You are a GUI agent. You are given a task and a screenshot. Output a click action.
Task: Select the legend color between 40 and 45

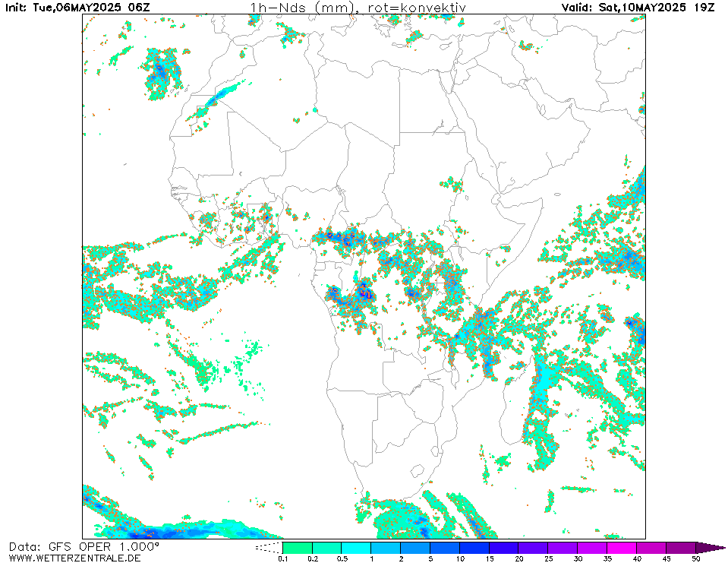pos(651,548)
